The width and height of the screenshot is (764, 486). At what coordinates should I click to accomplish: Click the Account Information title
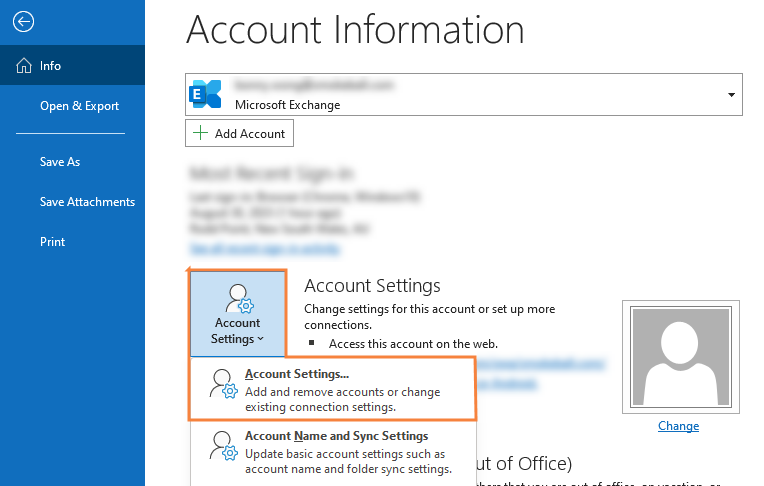(x=355, y=30)
